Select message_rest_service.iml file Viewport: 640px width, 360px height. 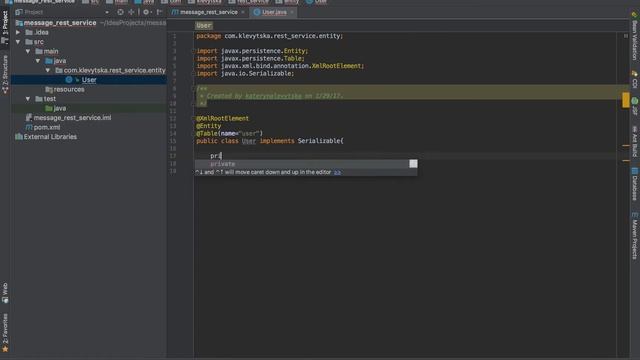[72, 118]
